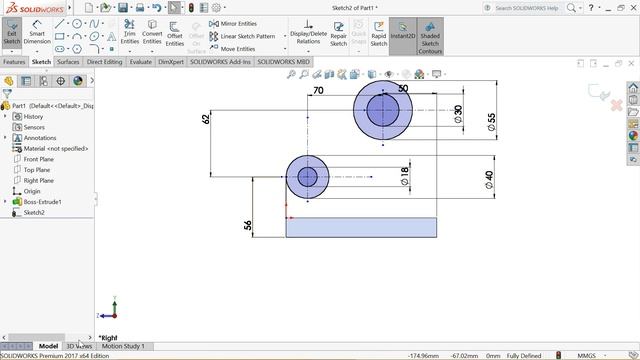The width and height of the screenshot is (640, 360).
Task: Click the Mirror Entities button
Action: 233,24
